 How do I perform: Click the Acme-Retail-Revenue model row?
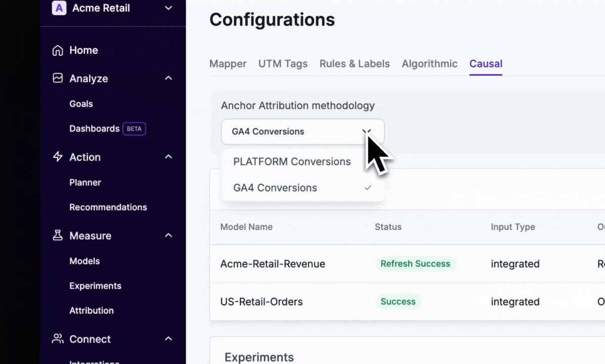(x=273, y=264)
